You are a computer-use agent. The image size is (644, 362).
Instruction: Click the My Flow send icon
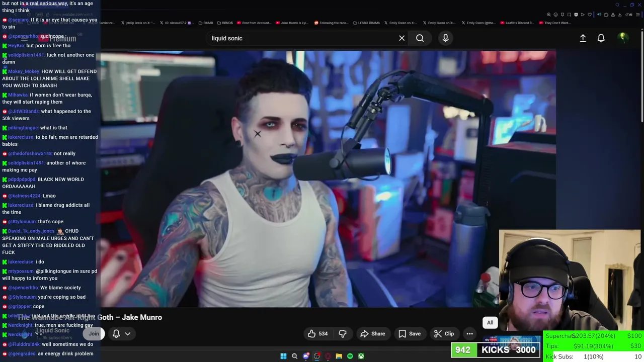point(583,15)
